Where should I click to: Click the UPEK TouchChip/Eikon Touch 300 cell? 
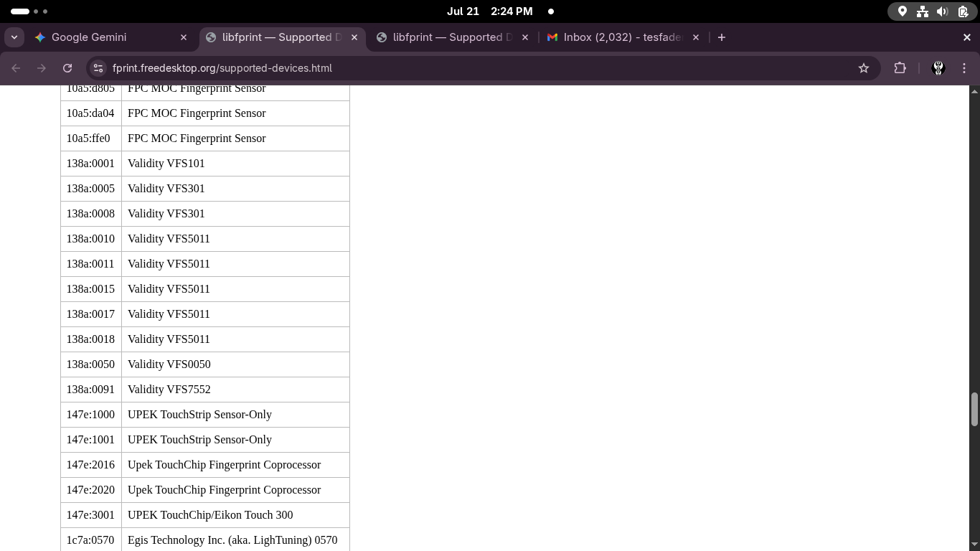235,515
